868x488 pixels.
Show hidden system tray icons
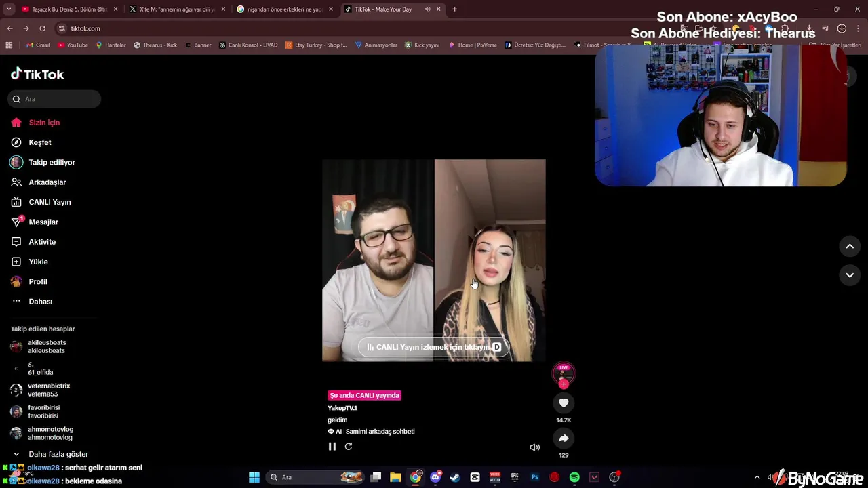(x=757, y=477)
